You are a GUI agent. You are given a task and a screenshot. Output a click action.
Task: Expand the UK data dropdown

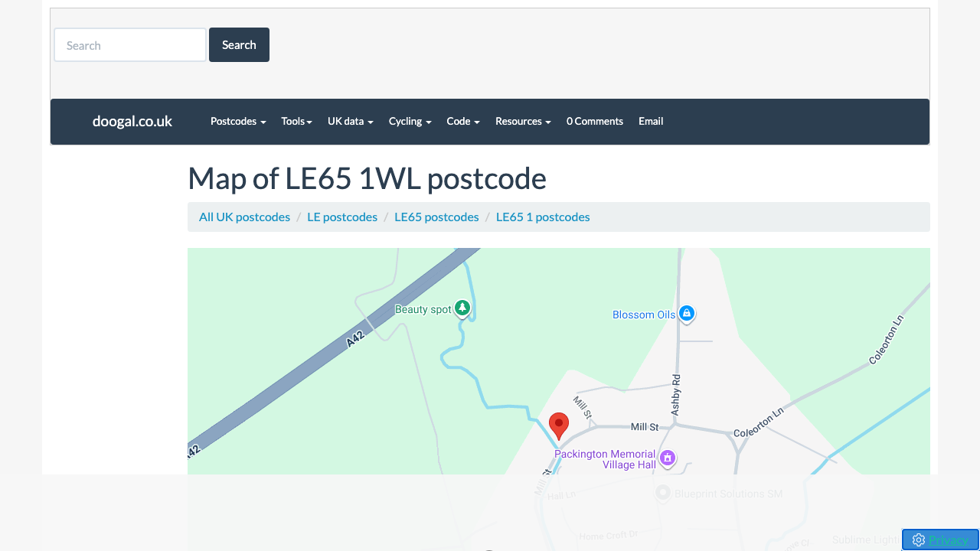[350, 121]
